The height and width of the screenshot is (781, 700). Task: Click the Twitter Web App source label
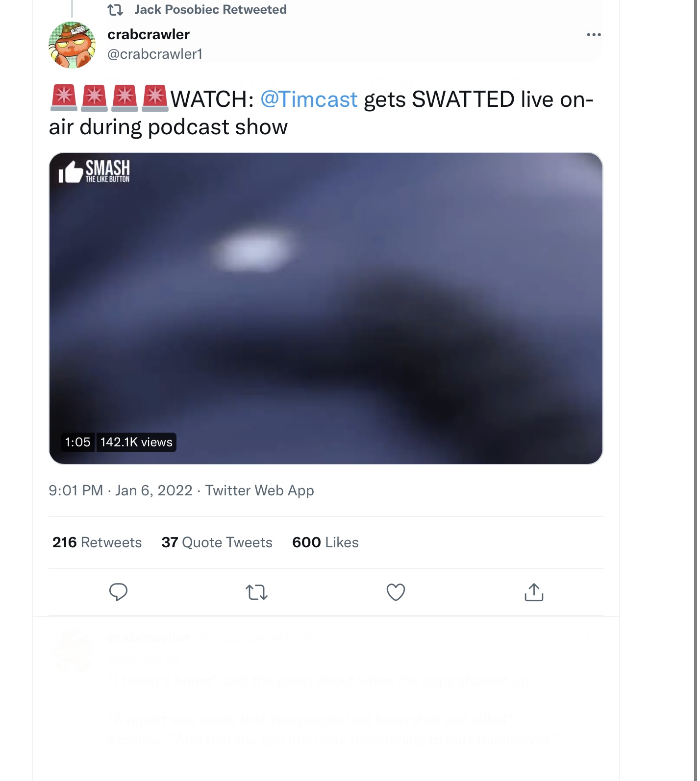(x=259, y=490)
